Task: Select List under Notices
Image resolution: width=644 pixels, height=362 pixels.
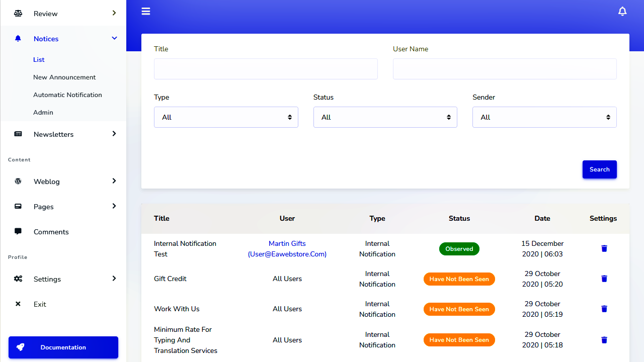Action: click(x=39, y=59)
